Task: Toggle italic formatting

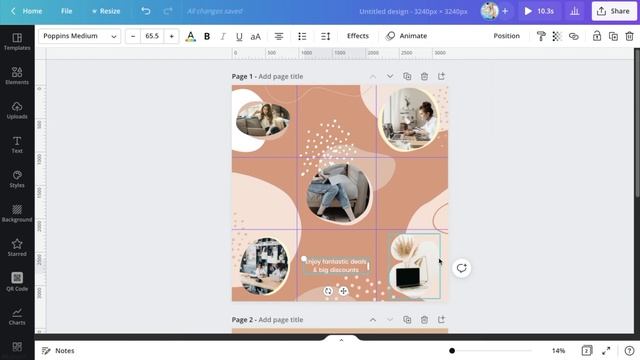Action: 223,36
